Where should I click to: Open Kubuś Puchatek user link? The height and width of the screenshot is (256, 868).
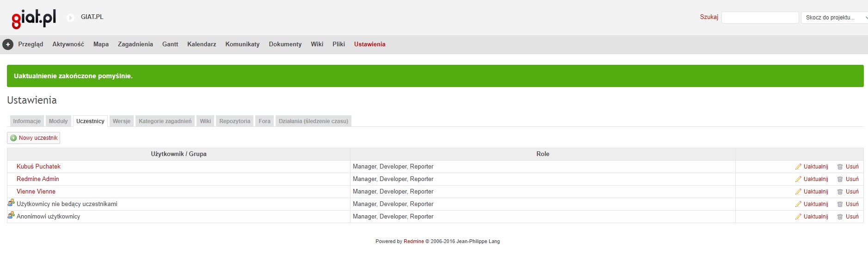click(x=38, y=167)
